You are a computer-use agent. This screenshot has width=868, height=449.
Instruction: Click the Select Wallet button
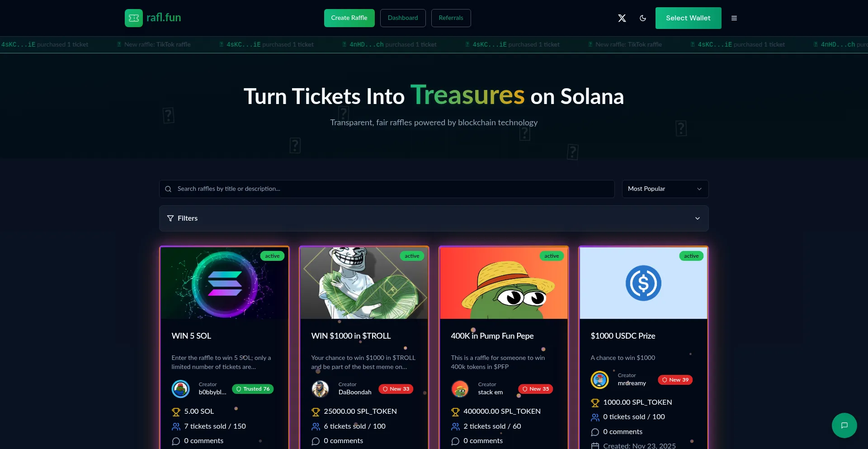(x=688, y=18)
